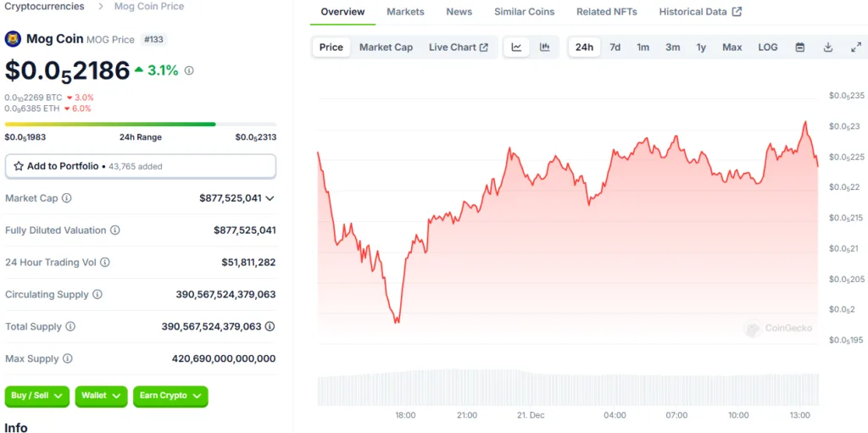Image resolution: width=868 pixels, height=433 pixels.
Task: Switch chart to Market Cap view
Action: tap(386, 47)
